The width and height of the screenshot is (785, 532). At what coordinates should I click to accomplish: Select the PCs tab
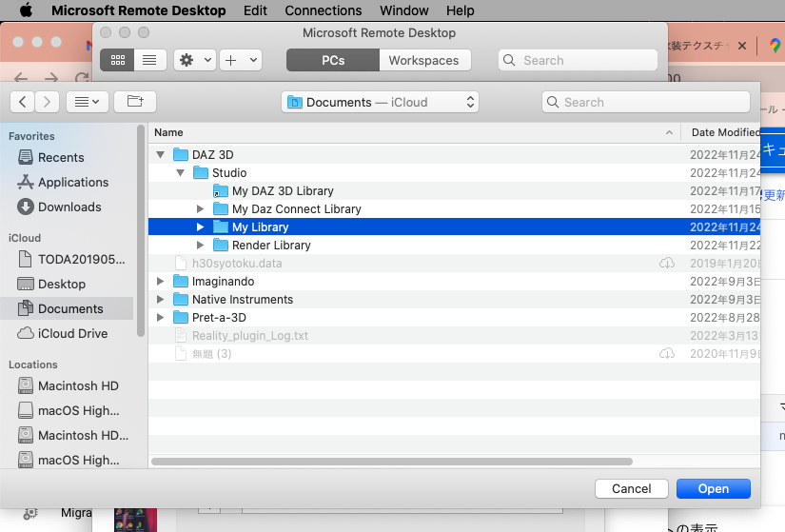click(x=333, y=60)
